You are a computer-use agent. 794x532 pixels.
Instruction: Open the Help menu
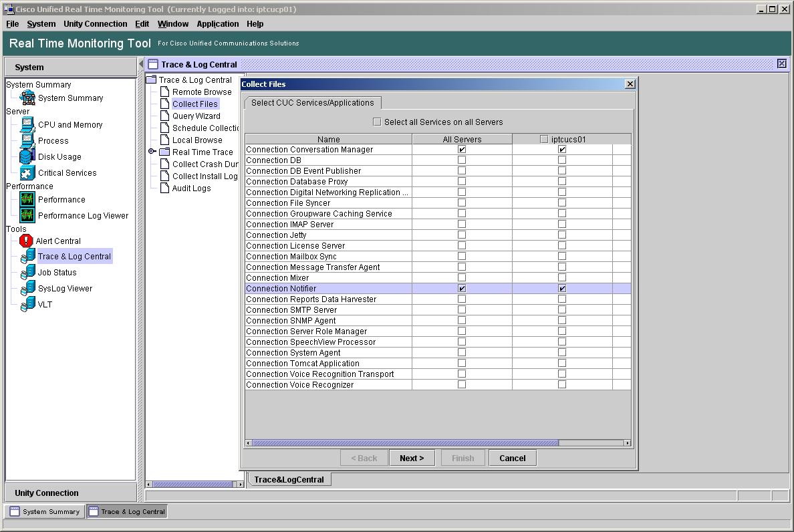click(x=255, y=24)
